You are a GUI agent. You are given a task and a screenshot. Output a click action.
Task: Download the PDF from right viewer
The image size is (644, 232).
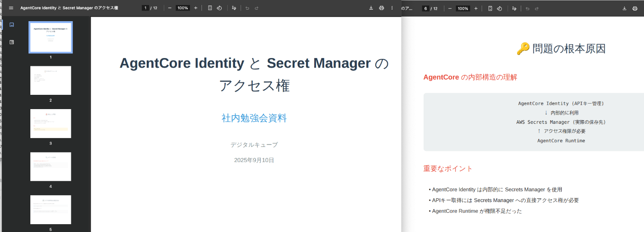tap(624, 8)
